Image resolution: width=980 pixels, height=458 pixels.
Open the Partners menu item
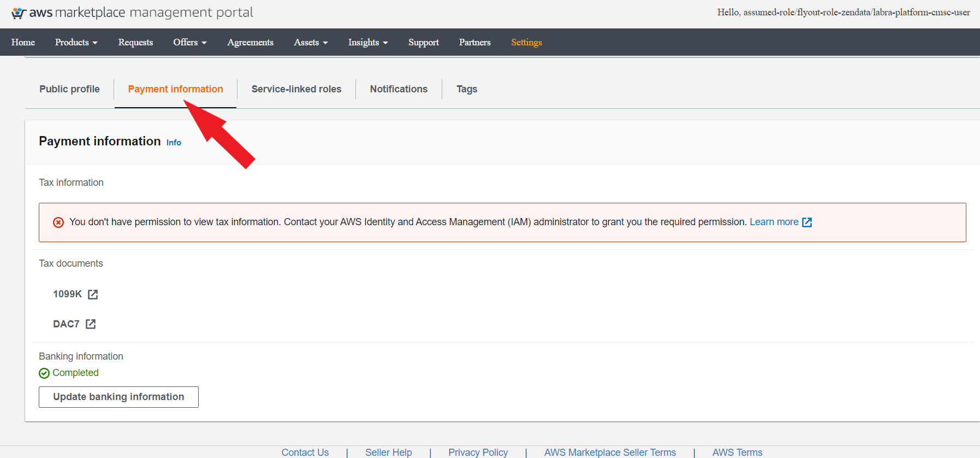click(475, 42)
